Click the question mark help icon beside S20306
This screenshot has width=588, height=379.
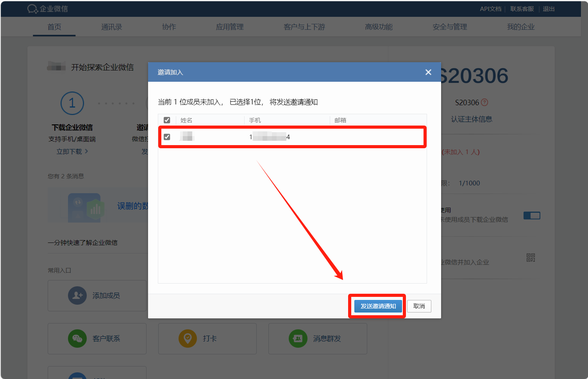(484, 102)
